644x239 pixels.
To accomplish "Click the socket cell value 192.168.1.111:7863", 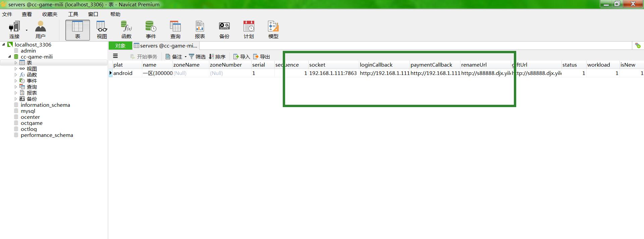I will pyautogui.click(x=333, y=73).
